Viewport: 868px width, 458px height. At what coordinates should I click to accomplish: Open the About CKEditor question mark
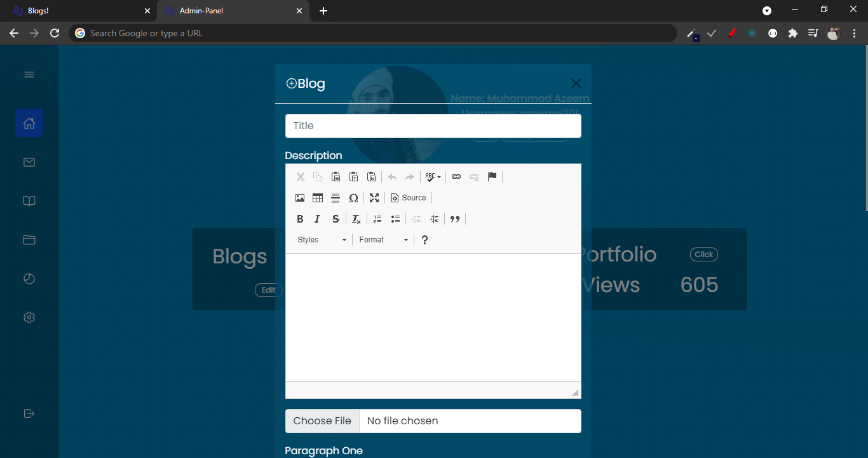click(425, 240)
